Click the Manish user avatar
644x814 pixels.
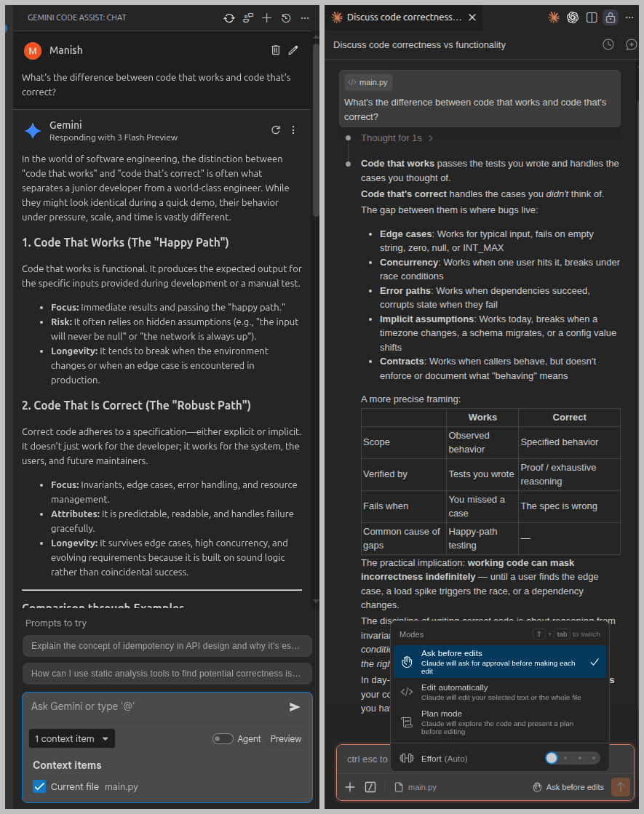click(33, 50)
